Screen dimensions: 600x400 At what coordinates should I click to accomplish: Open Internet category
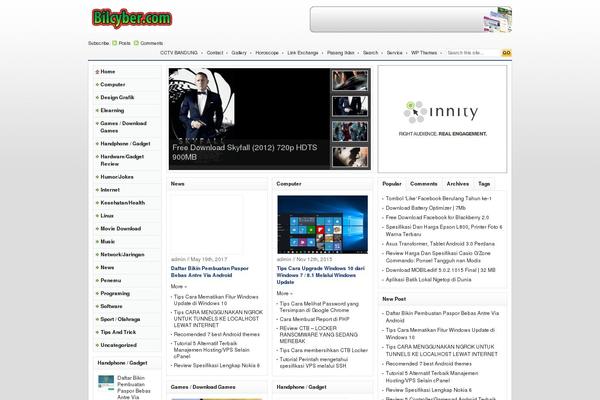pos(110,190)
